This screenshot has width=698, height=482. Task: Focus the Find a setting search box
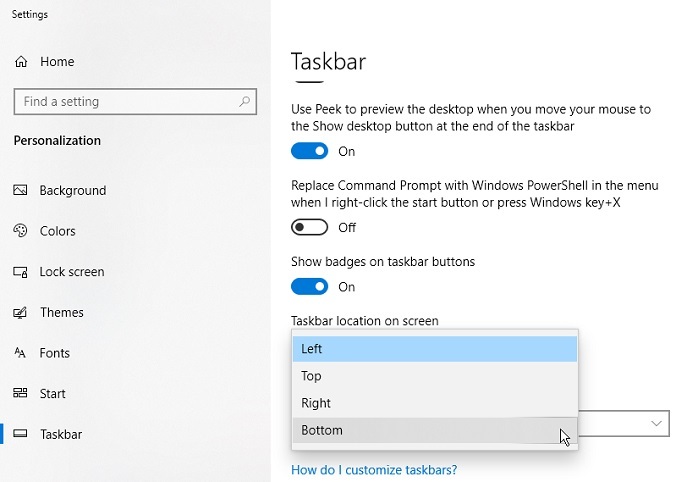[x=135, y=101]
